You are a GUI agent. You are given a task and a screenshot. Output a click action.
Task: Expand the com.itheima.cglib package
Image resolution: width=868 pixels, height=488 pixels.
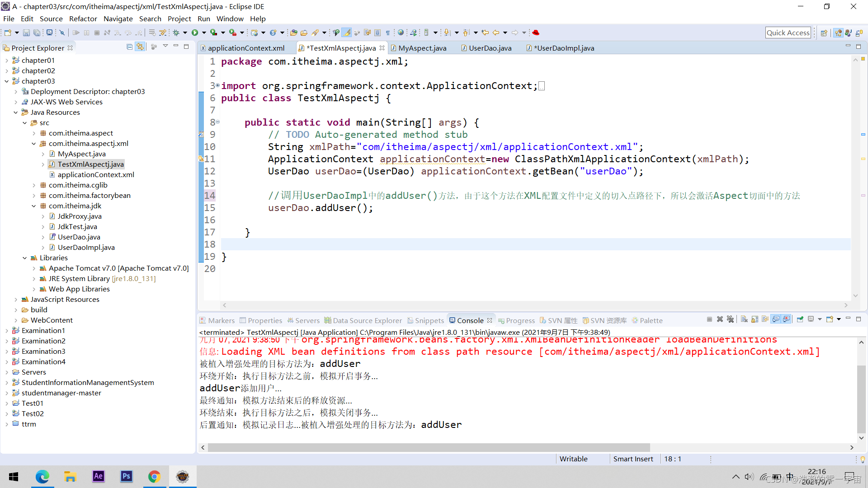(34, 185)
